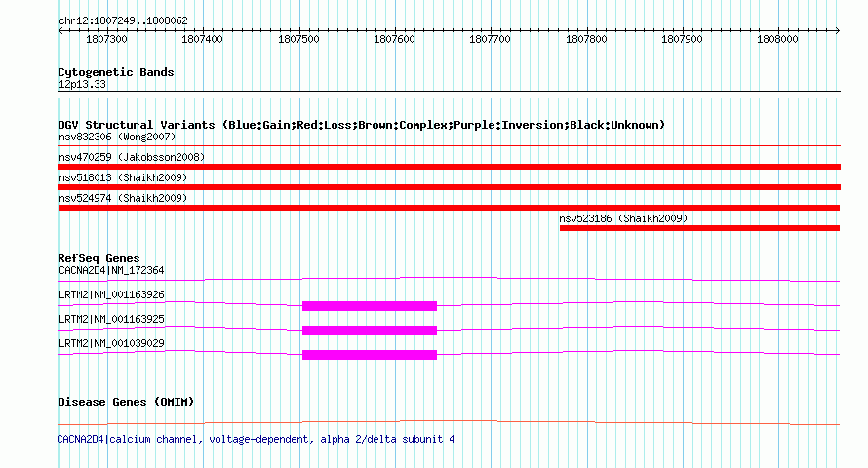Select the Cytogenetic Bands track title

116,72
